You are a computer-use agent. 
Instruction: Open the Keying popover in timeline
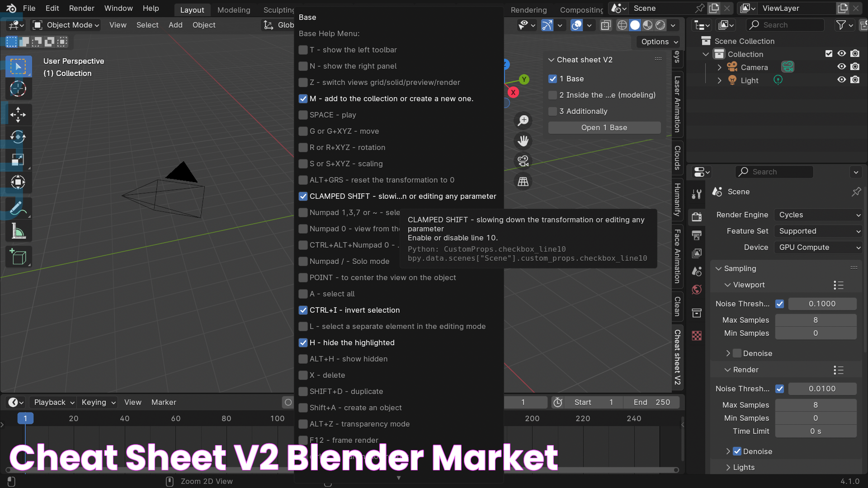(98, 403)
